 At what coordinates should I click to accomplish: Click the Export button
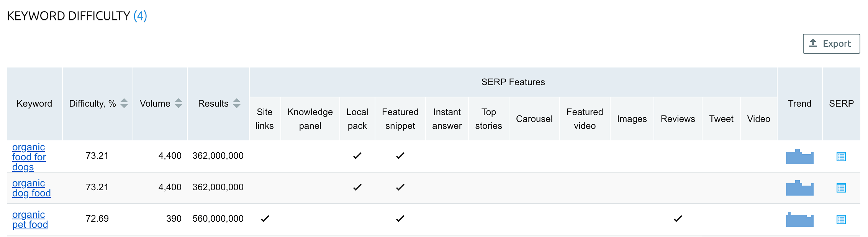(x=831, y=44)
